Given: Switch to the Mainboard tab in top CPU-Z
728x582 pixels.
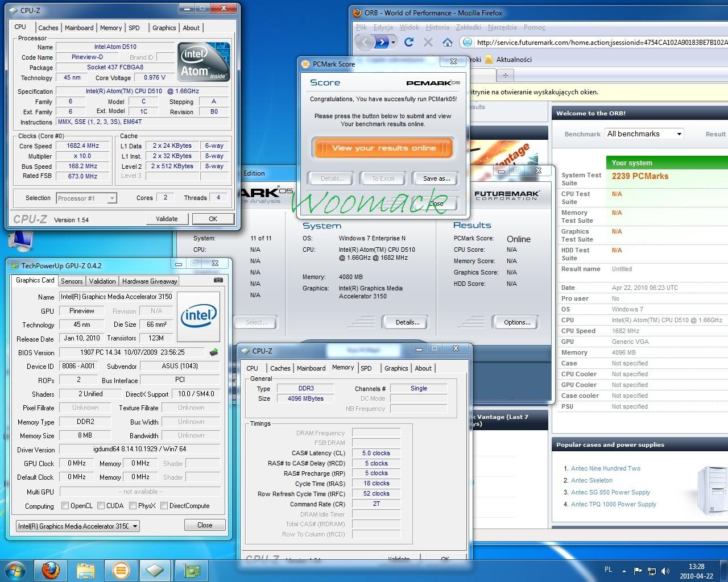Looking at the screenshot, I should 79,28.
